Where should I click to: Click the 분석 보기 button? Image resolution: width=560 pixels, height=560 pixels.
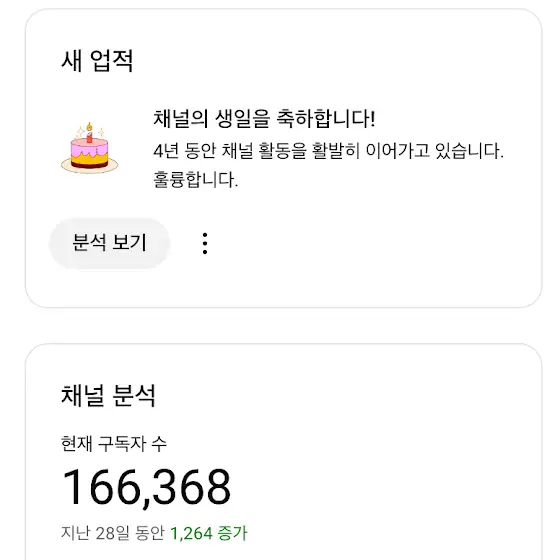(x=109, y=243)
